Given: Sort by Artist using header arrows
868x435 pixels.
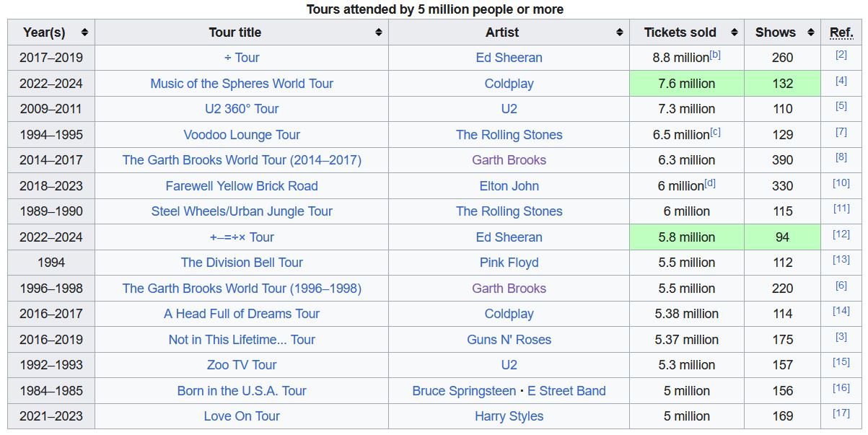Looking at the screenshot, I should (619, 32).
